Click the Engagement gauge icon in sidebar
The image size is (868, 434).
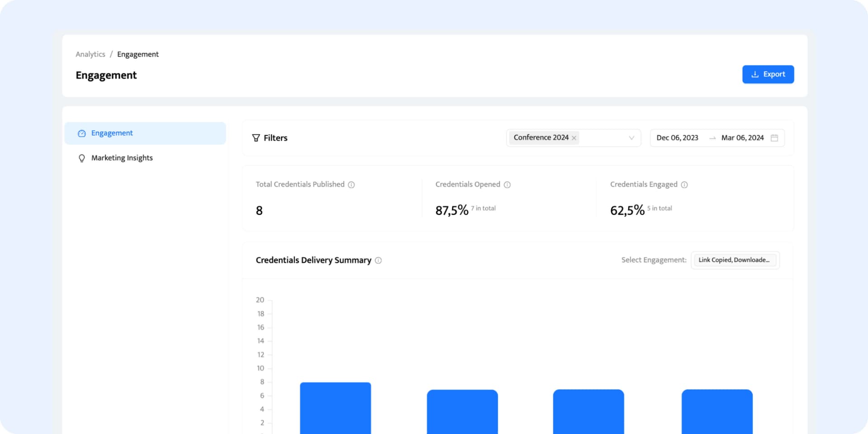(x=82, y=133)
